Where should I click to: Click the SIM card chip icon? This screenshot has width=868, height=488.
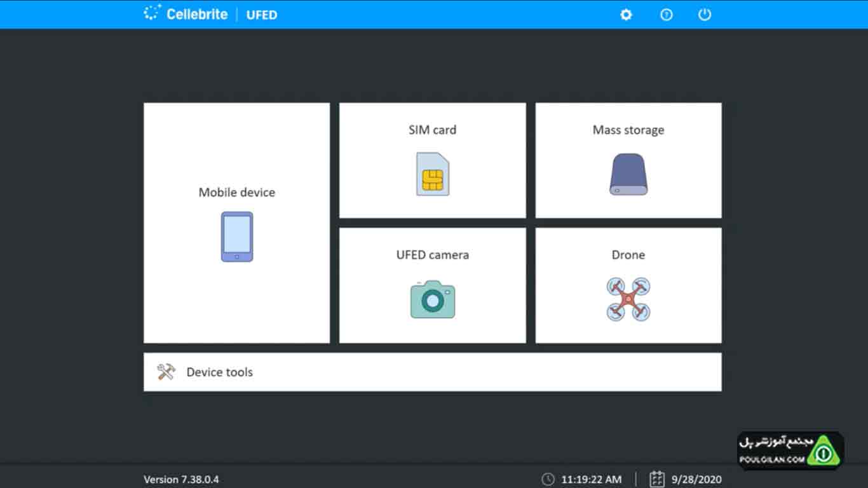click(x=433, y=174)
